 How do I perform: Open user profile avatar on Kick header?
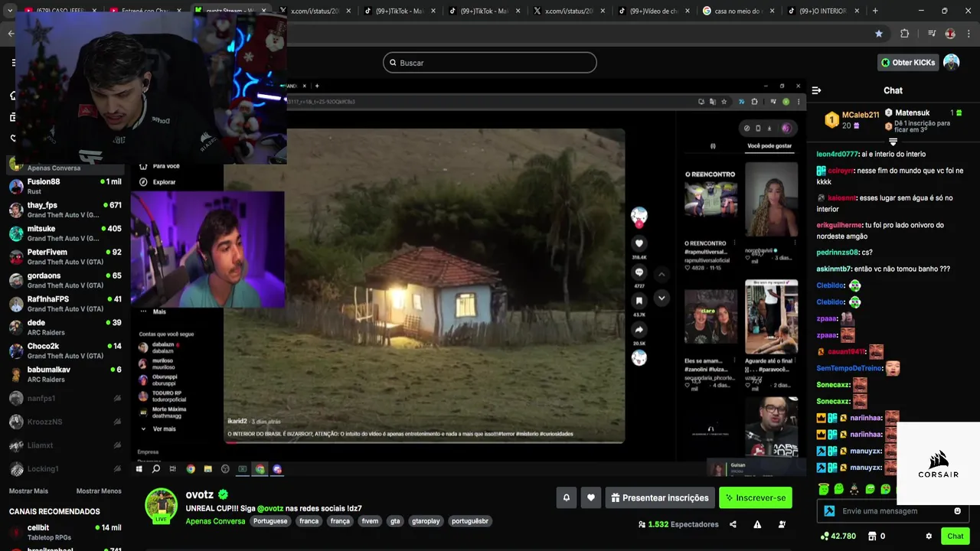point(952,62)
